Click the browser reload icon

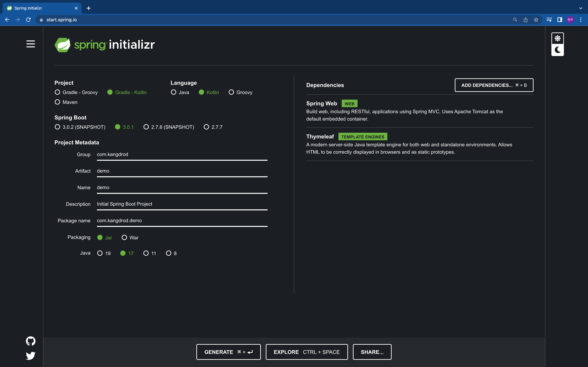coord(28,20)
